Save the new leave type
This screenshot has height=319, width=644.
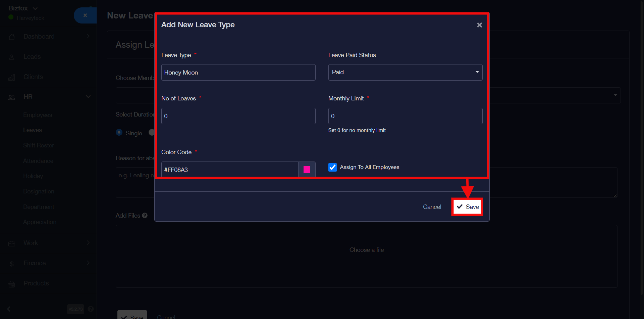[467, 207]
